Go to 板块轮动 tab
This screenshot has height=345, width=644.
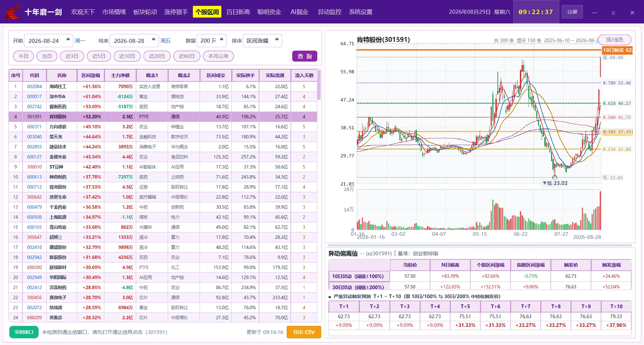pyautogui.click(x=145, y=12)
